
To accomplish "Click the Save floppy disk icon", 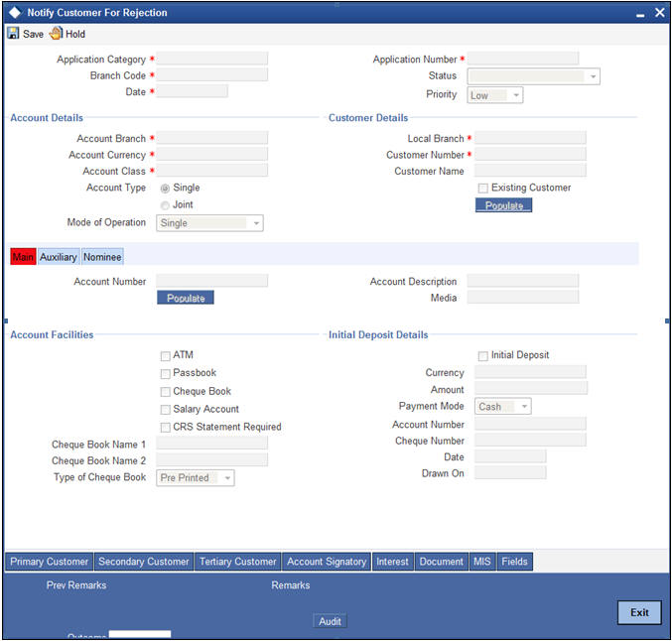I will tap(13, 34).
